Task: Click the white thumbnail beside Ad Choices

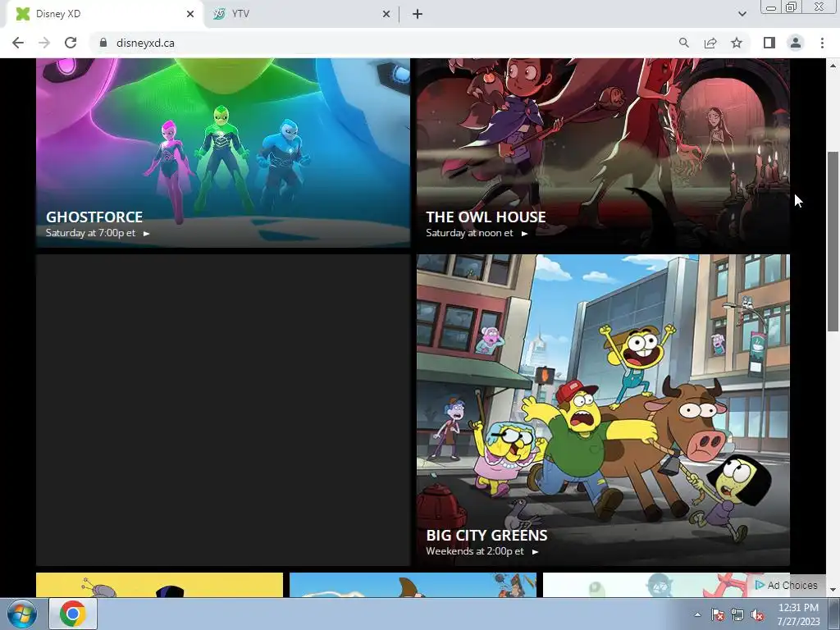Action: [x=646, y=585]
